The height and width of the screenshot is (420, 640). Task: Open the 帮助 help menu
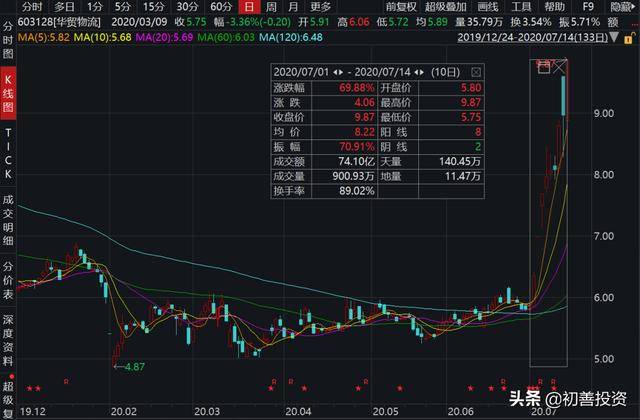(x=555, y=7)
